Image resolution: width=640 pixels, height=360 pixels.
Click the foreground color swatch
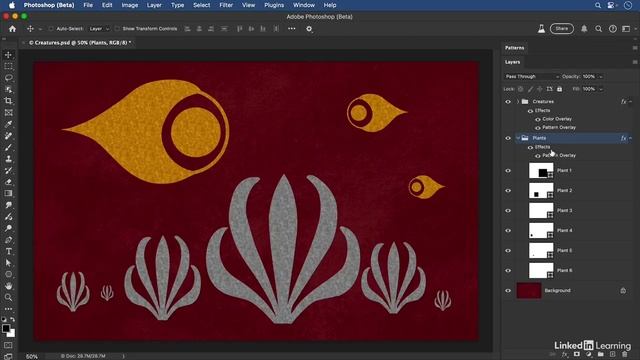[x=6, y=328]
